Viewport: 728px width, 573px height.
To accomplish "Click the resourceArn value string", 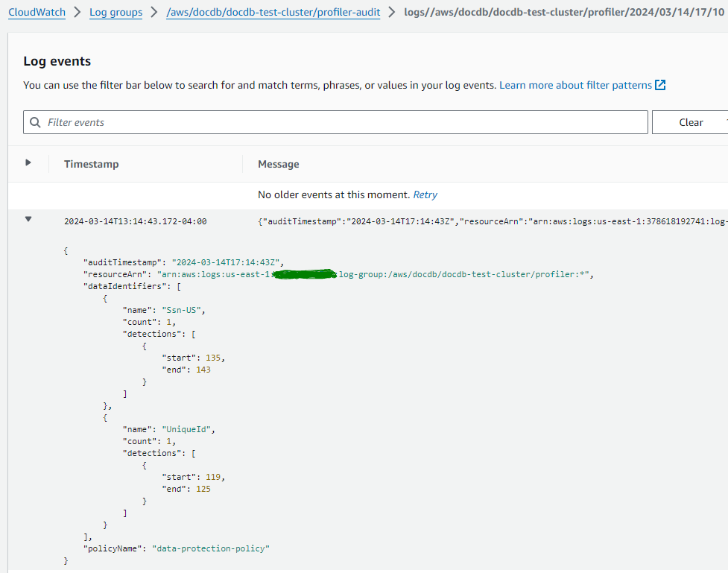I will 373,274.
